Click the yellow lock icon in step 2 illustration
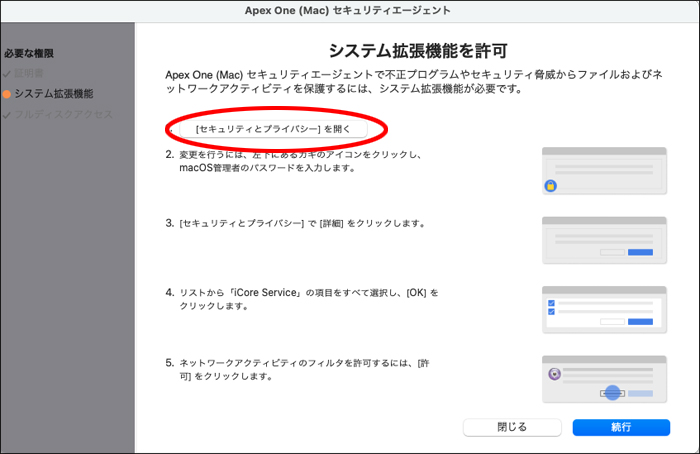This screenshot has width=700, height=454. 550,186
